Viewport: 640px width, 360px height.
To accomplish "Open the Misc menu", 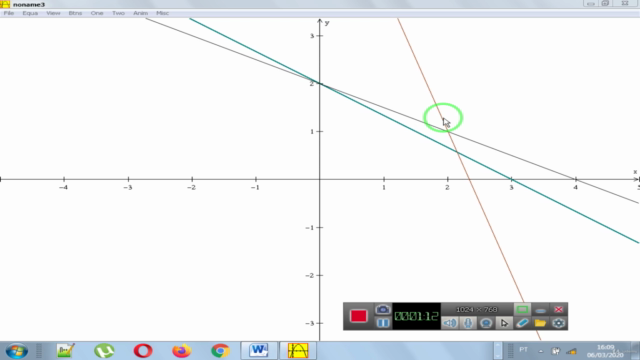I will (x=162, y=13).
